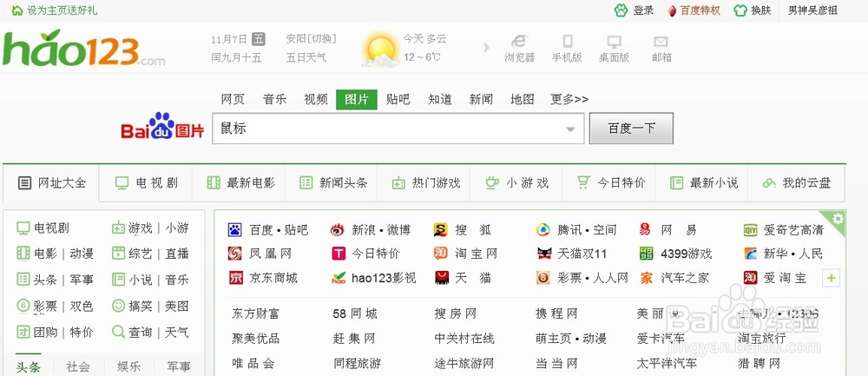Image resolution: width=868 pixels, height=376 pixels.
Task: Select the 新闻 search tab
Action: pos(481,100)
